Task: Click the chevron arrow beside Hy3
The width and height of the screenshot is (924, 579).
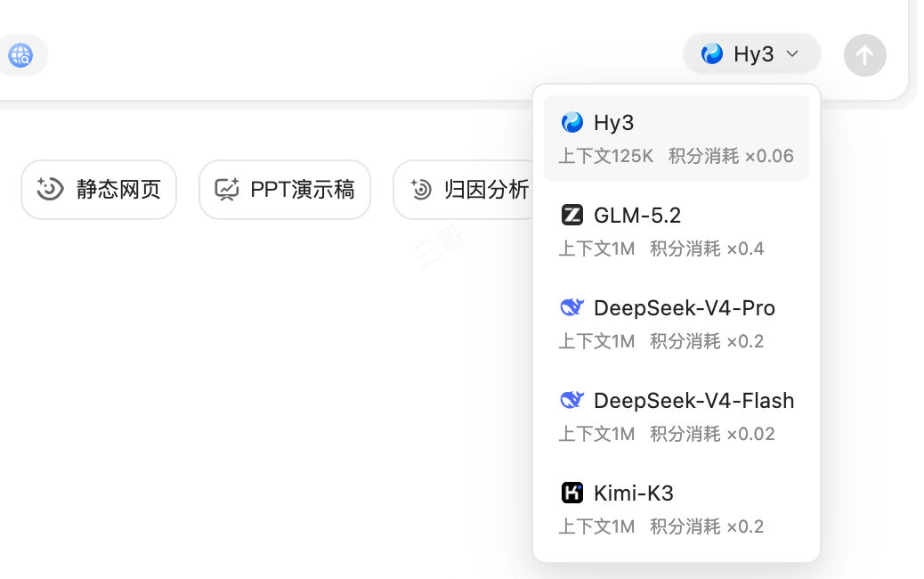Action: click(x=792, y=54)
